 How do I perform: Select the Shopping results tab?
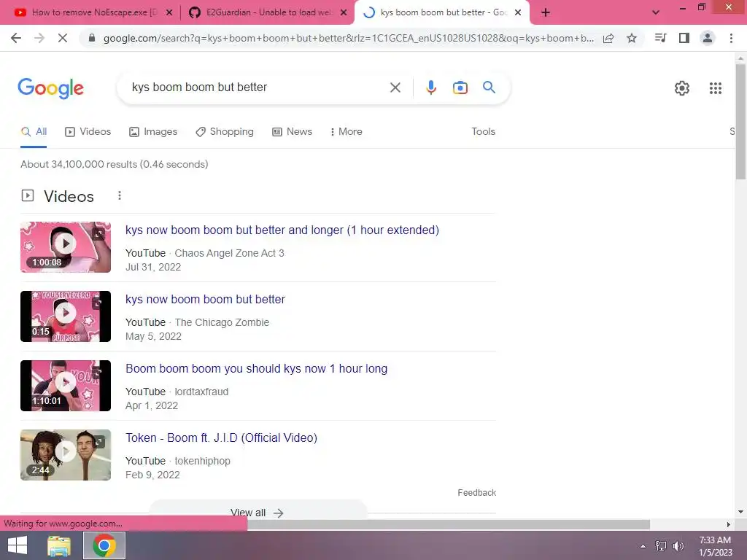pos(225,132)
